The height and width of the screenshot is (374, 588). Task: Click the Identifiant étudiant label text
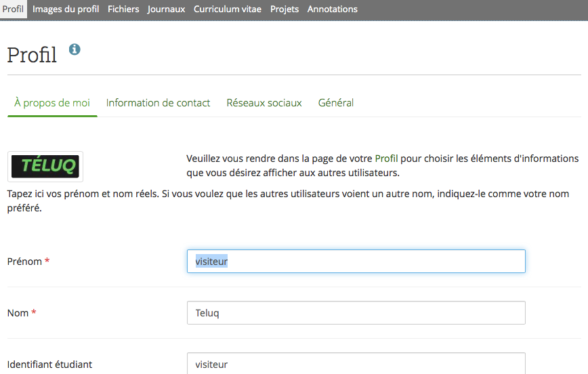[49, 365]
